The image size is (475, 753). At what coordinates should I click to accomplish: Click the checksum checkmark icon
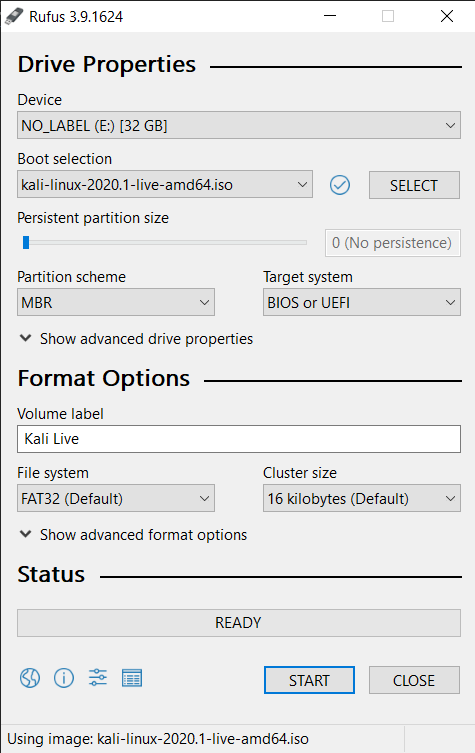coord(340,185)
